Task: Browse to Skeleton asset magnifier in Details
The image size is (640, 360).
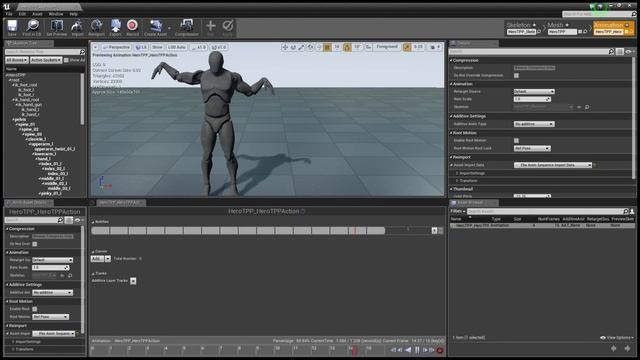Action: click(587, 107)
